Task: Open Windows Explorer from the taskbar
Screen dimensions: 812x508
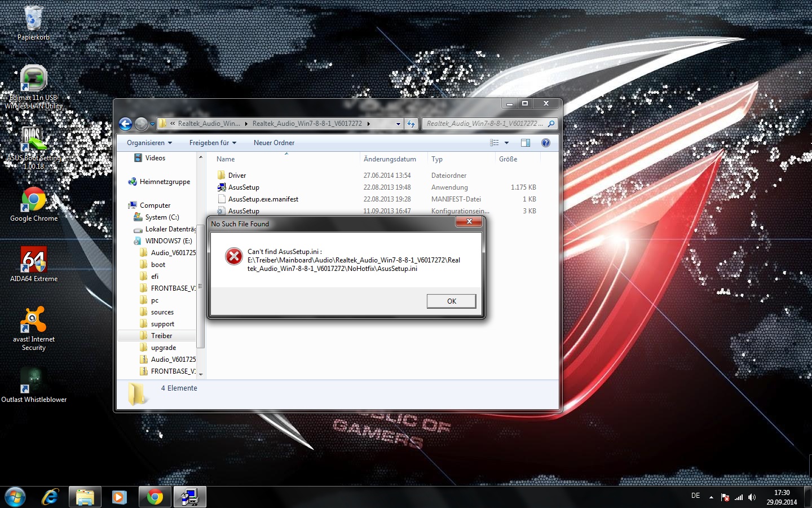Action: (x=85, y=497)
